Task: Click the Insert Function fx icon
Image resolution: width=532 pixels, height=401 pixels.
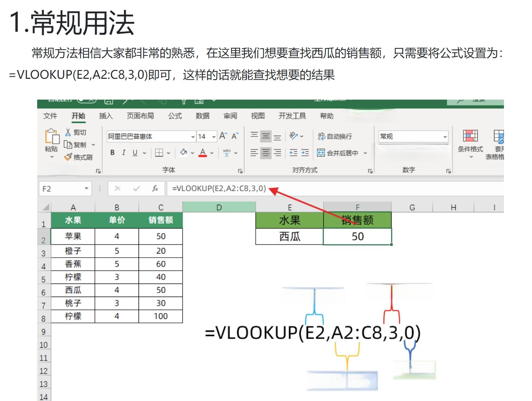Action: click(155, 189)
